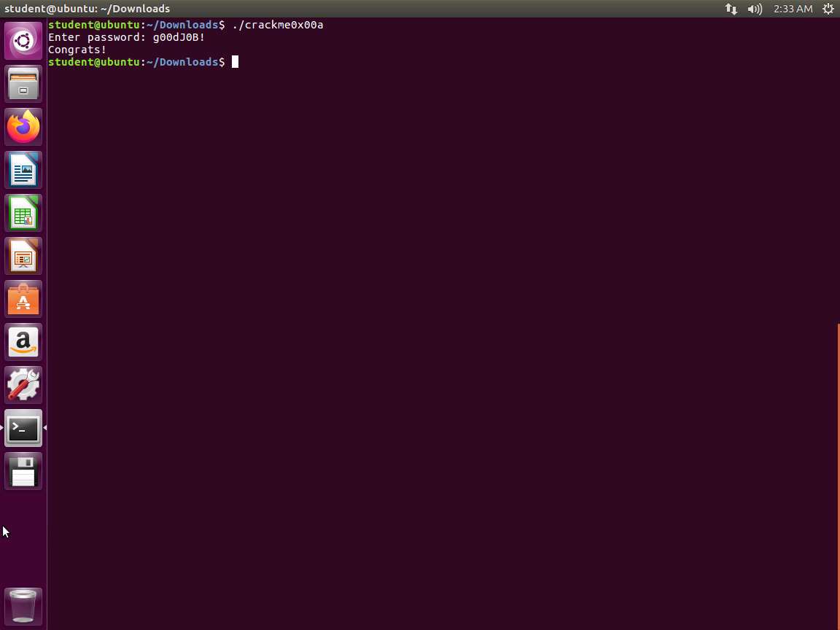The image size is (840, 630).
Task: Focus the Terminal icon in launcher
Action: [x=23, y=428]
